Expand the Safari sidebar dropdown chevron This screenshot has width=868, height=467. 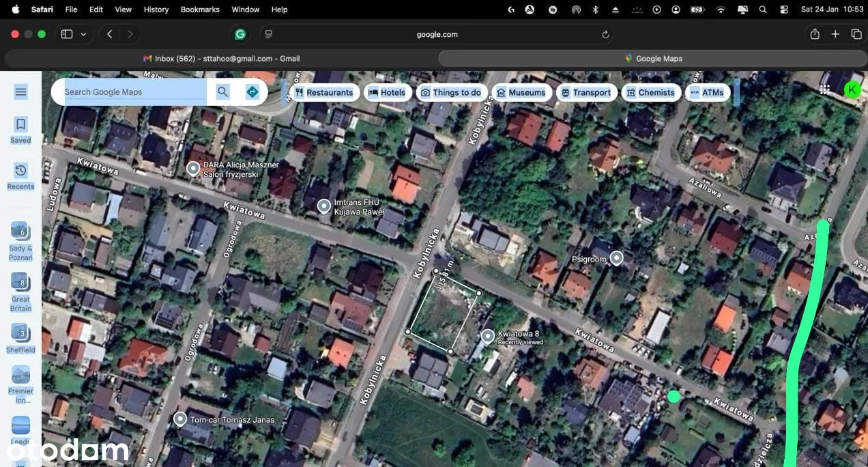point(83,34)
